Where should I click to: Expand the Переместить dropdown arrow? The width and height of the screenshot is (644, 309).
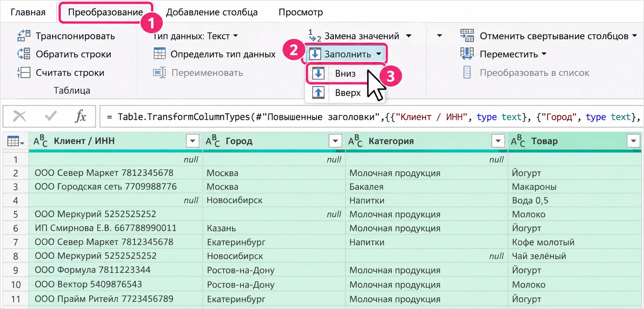point(544,54)
